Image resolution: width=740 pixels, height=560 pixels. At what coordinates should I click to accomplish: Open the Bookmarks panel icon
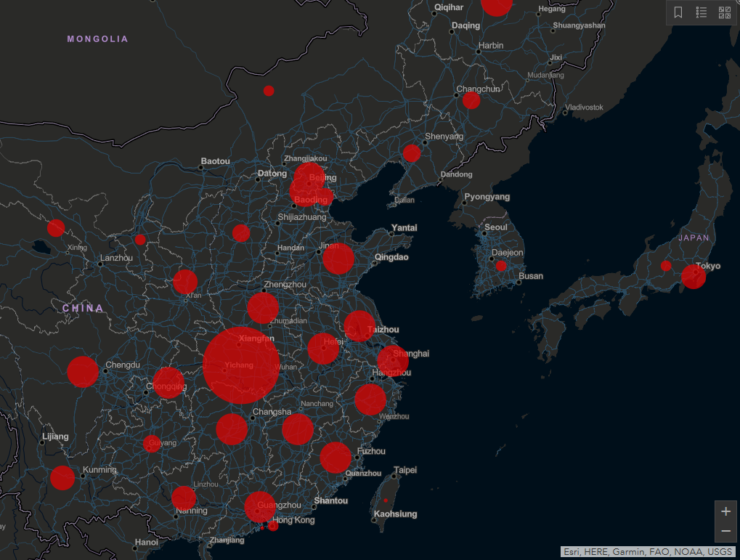click(678, 12)
